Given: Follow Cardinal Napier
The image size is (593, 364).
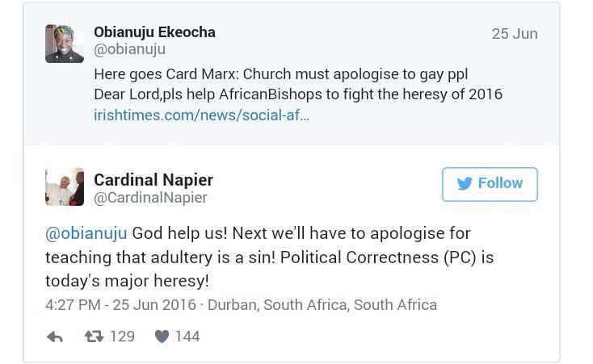Looking at the screenshot, I should point(490,184).
